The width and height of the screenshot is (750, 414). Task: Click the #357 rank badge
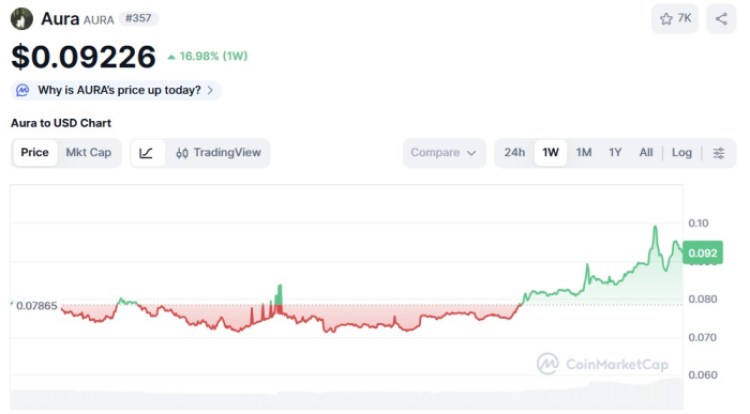tap(138, 19)
